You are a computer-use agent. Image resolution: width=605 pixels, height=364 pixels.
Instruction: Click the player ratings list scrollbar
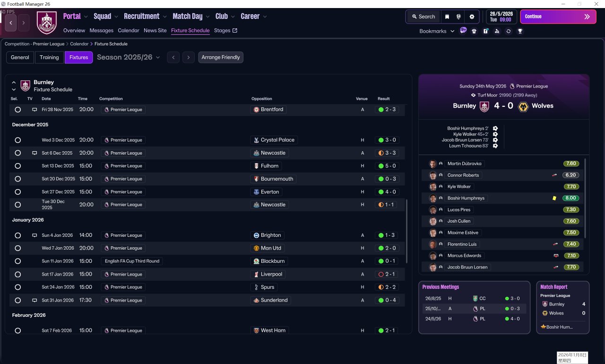coord(586,199)
